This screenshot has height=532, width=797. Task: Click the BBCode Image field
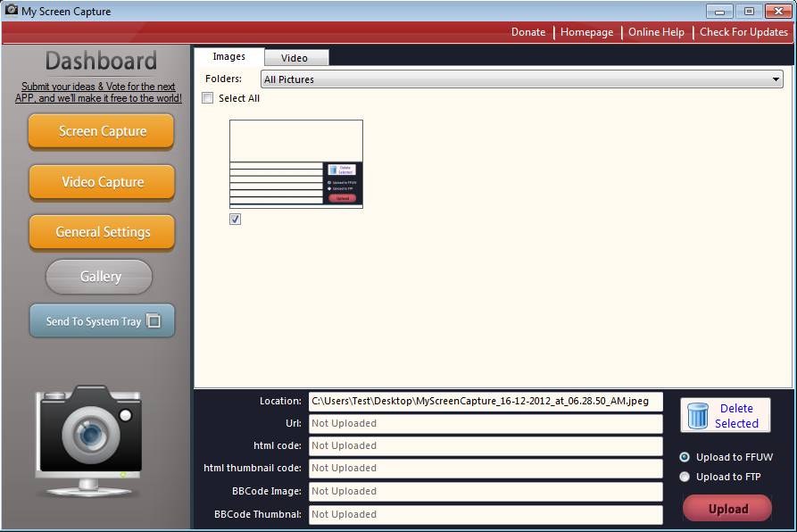tap(486, 491)
